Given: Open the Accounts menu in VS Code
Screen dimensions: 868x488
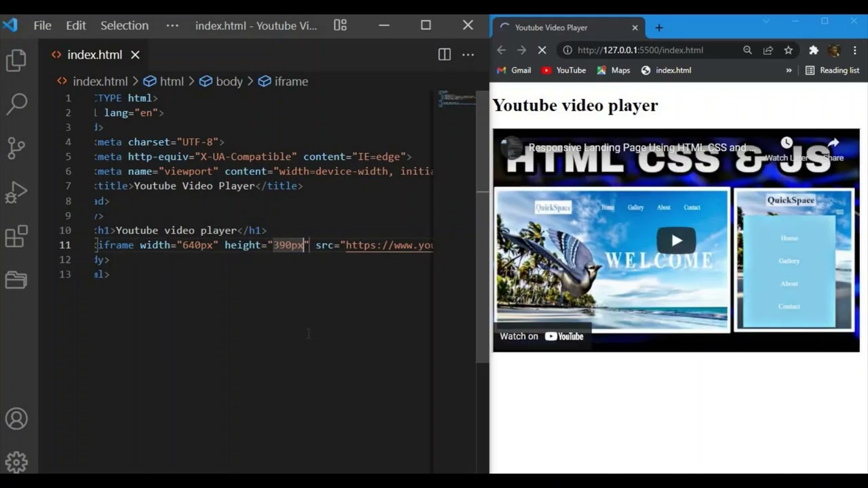Looking at the screenshot, I should tap(16, 418).
